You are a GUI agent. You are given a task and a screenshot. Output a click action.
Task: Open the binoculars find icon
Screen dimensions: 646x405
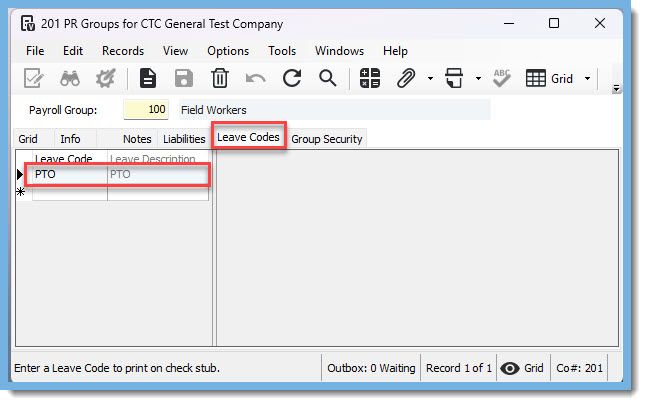click(70, 78)
